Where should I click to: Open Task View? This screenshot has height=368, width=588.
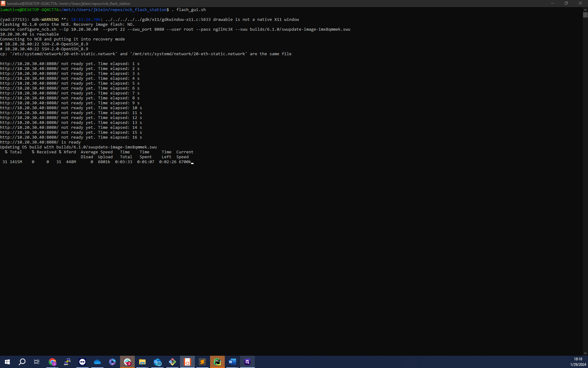point(37,362)
